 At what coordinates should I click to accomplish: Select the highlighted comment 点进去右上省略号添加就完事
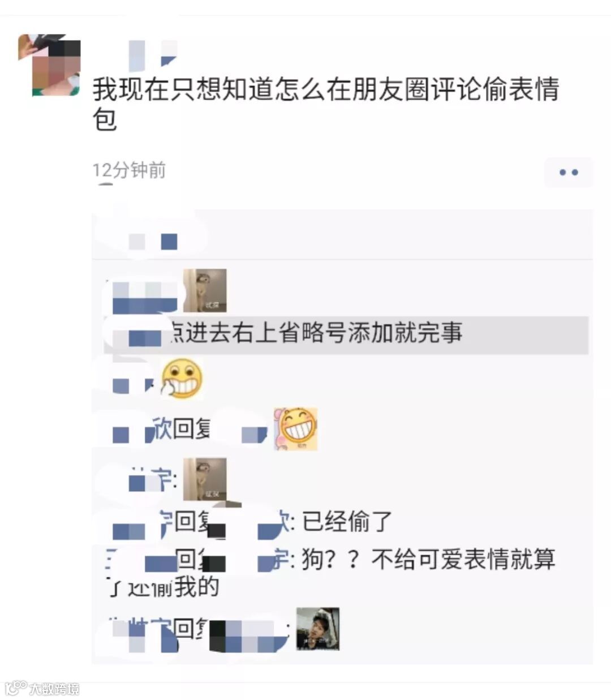tap(346, 334)
